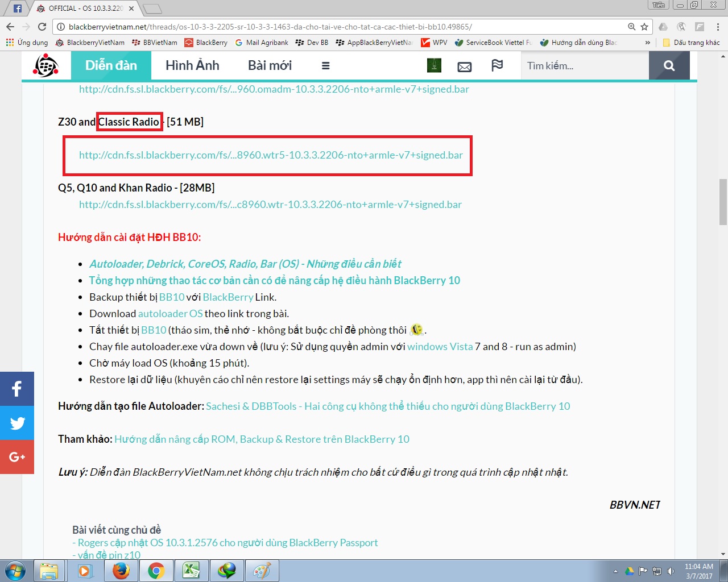Reload the page
The height and width of the screenshot is (582, 728).
pos(42,27)
